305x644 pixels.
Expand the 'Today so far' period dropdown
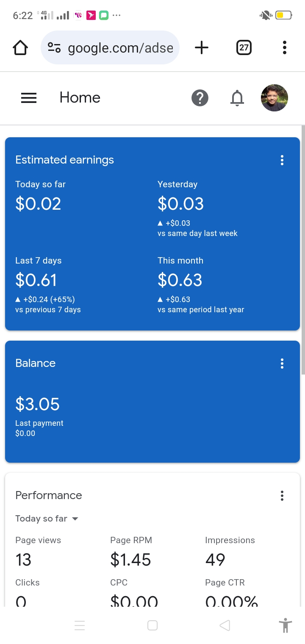[x=47, y=519]
